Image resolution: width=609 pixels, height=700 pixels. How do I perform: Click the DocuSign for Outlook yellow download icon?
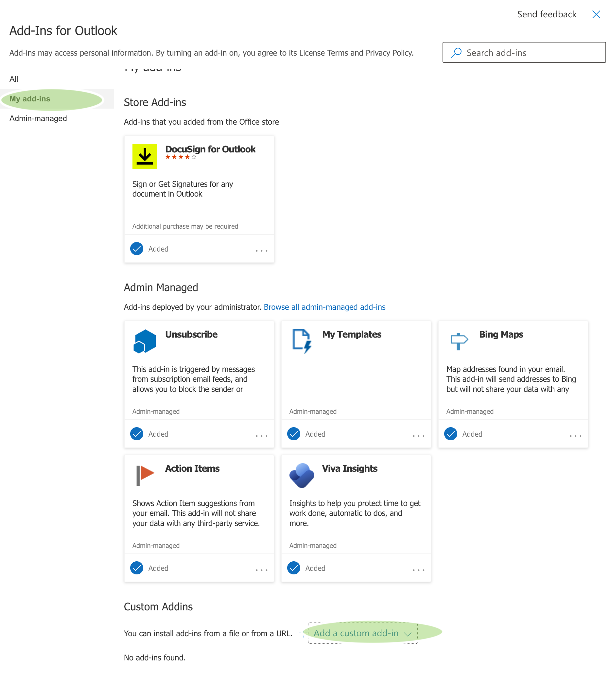(x=145, y=156)
